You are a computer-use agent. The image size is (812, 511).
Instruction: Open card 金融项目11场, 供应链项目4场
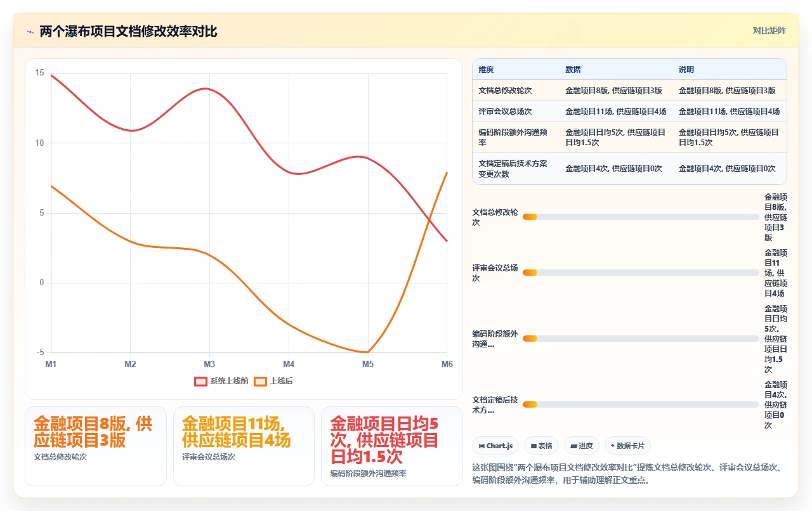tap(244, 446)
